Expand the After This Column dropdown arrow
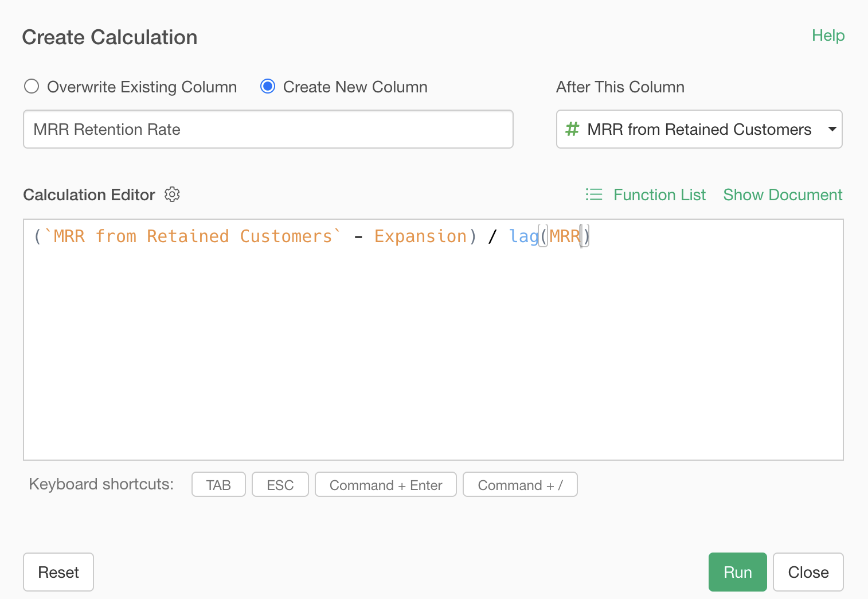This screenshot has height=599, width=868. pyautogui.click(x=832, y=129)
